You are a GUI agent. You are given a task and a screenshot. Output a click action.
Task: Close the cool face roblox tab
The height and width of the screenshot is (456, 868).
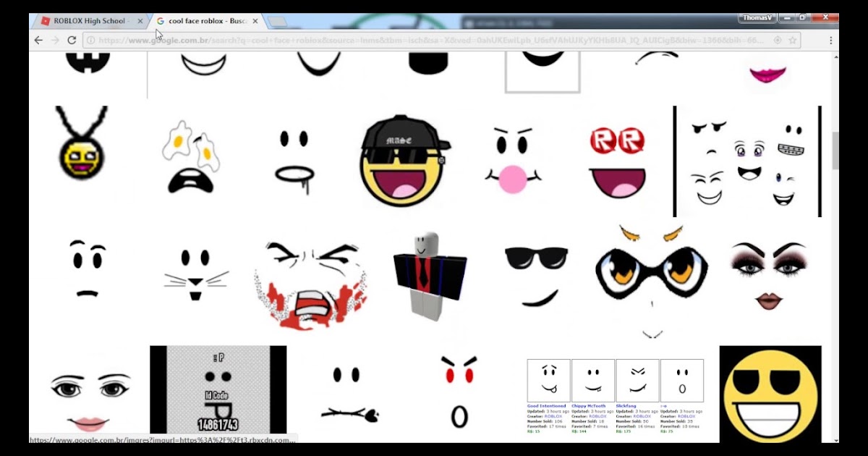click(x=255, y=22)
